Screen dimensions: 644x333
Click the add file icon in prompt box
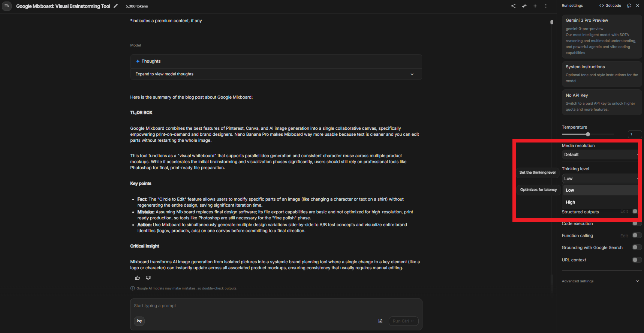[380, 321]
